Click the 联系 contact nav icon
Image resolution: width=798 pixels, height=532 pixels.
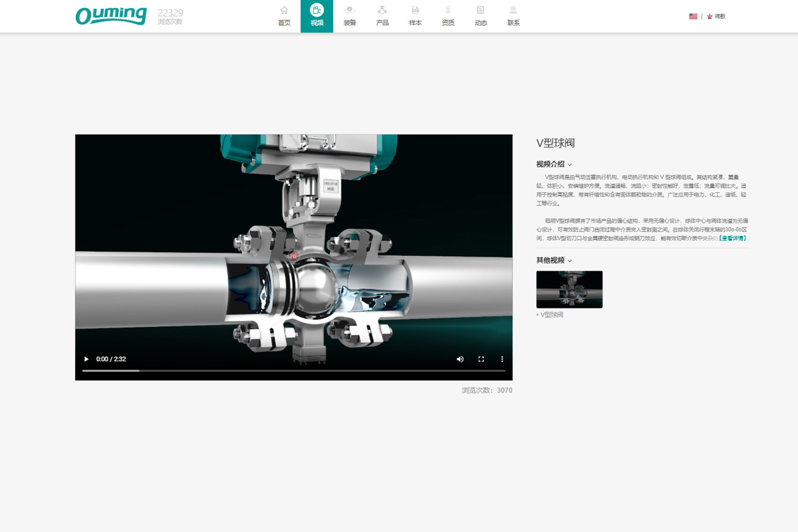click(513, 11)
